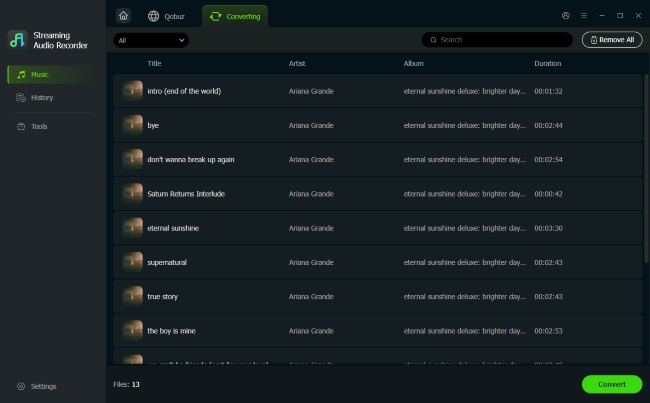Select the track title "bye"
The height and width of the screenshot is (403, 650).
pyautogui.click(x=153, y=125)
